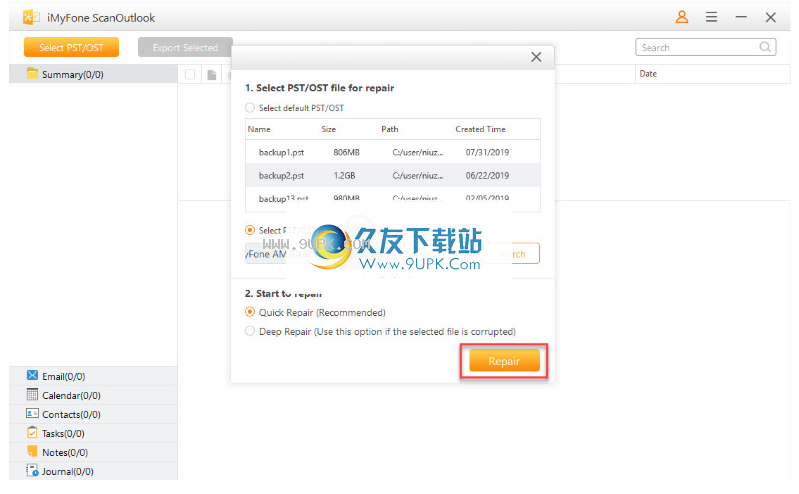
Task: Click the Name column header
Action: point(259,129)
